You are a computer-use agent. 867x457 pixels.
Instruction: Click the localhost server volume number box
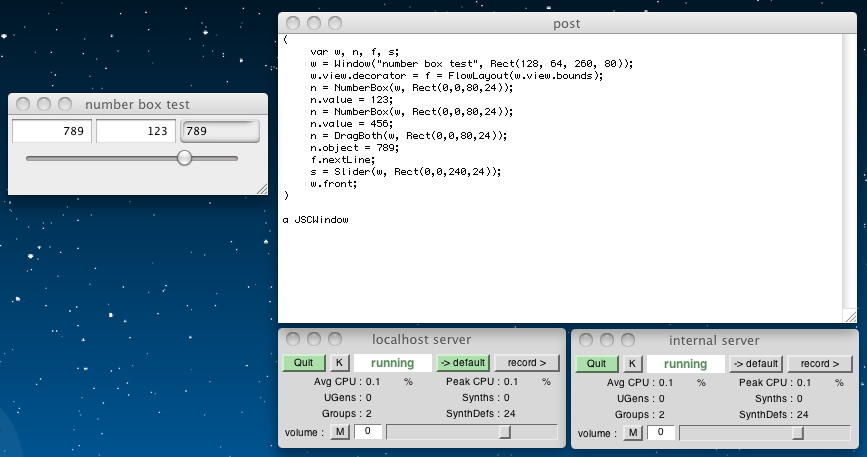(367, 432)
